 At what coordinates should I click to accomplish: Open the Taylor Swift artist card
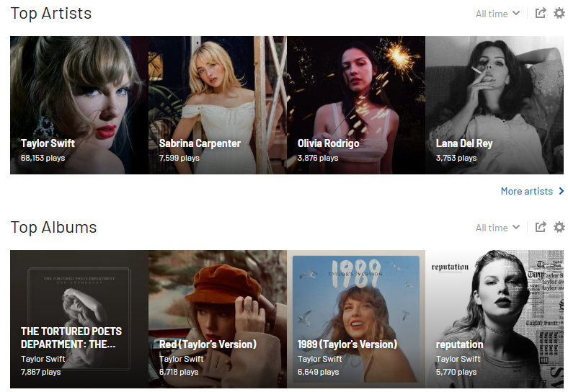(x=79, y=105)
